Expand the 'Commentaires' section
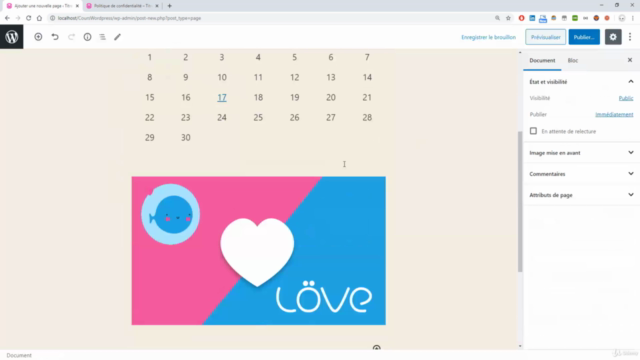Image resolution: width=640 pixels, height=360 pixels. point(581,174)
